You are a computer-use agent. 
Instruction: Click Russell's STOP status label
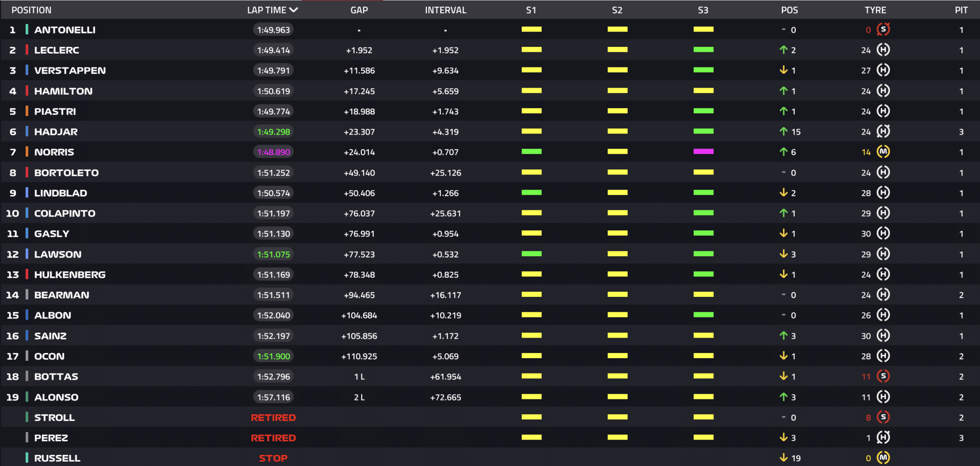273,458
